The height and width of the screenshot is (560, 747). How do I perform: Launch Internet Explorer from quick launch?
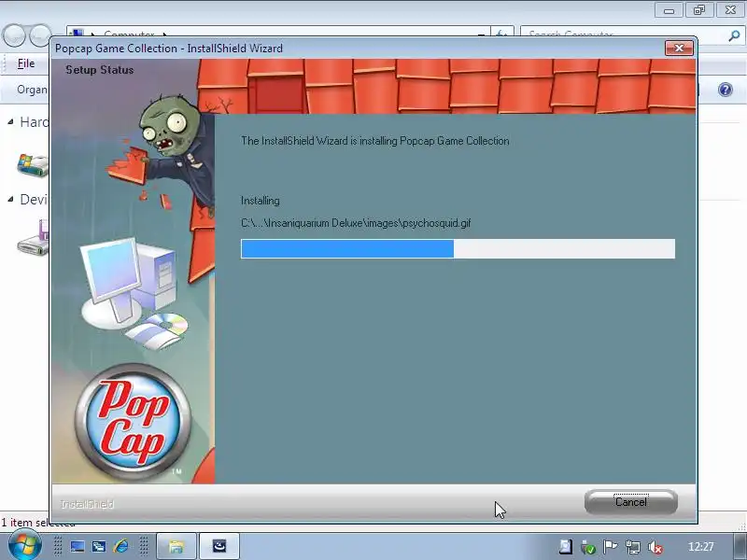pyautogui.click(x=121, y=546)
